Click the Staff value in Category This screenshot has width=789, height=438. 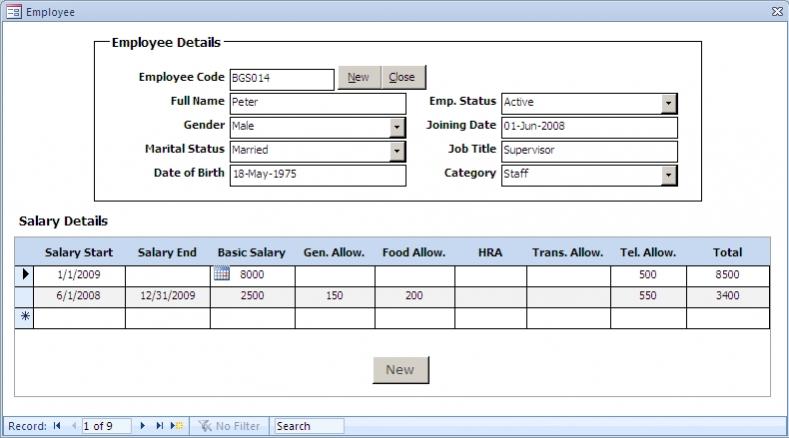(516, 174)
